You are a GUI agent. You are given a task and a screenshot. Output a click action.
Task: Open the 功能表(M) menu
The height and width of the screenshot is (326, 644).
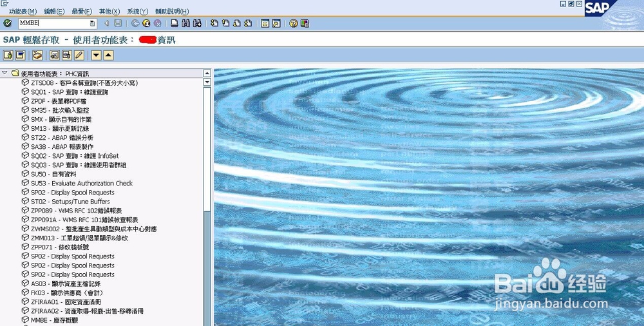[x=23, y=12]
